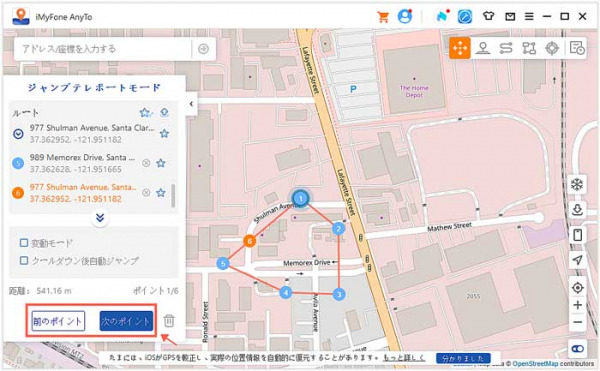Enable the 変動モード checkbox
The height and width of the screenshot is (371, 600).
click(x=24, y=243)
